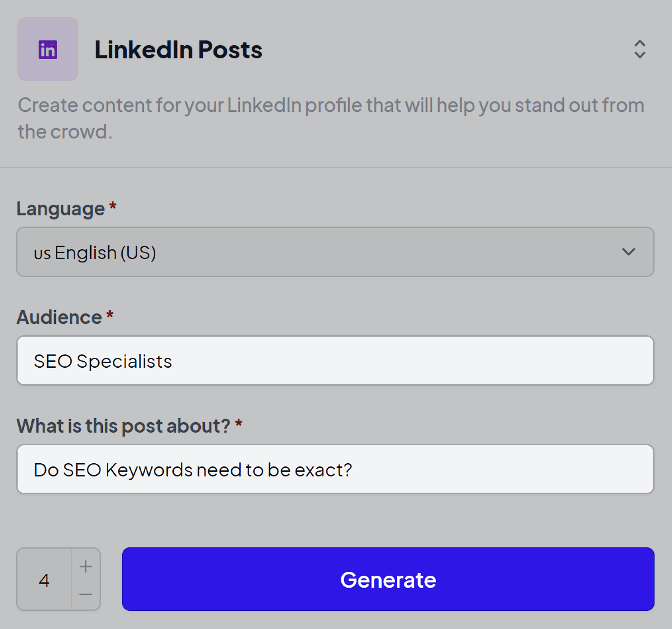
Task: Decrease output count with the minus button
Action: 85,594
